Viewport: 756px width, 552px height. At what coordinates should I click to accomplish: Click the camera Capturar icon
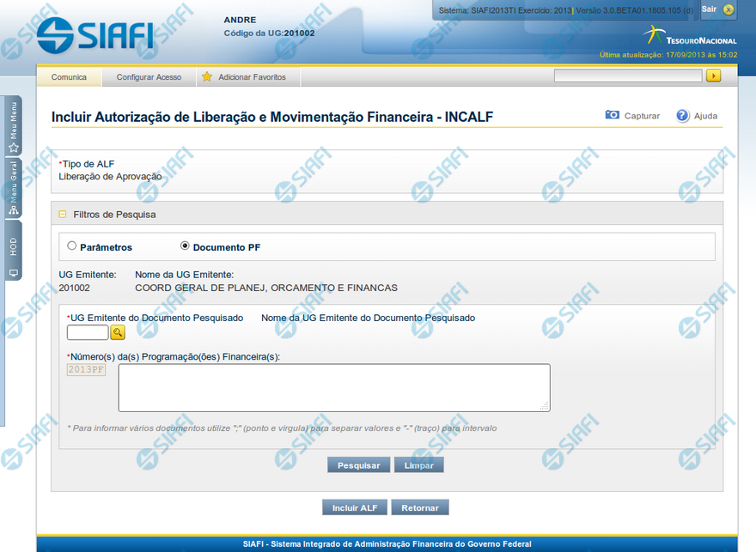(x=613, y=115)
